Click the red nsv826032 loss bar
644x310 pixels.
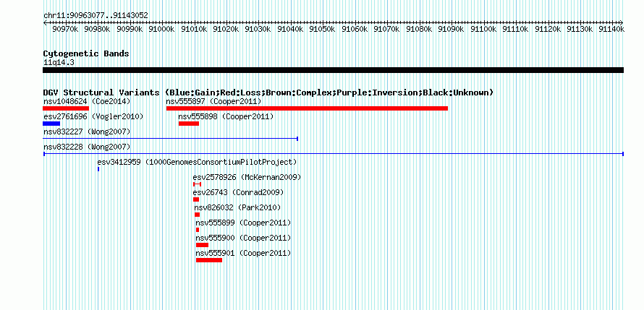pos(197,215)
